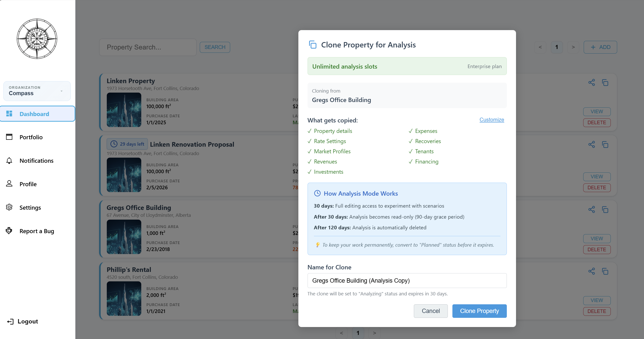This screenshot has height=339, width=644.
Task: Select Portfolio from the sidebar
Action: point(31,137)
